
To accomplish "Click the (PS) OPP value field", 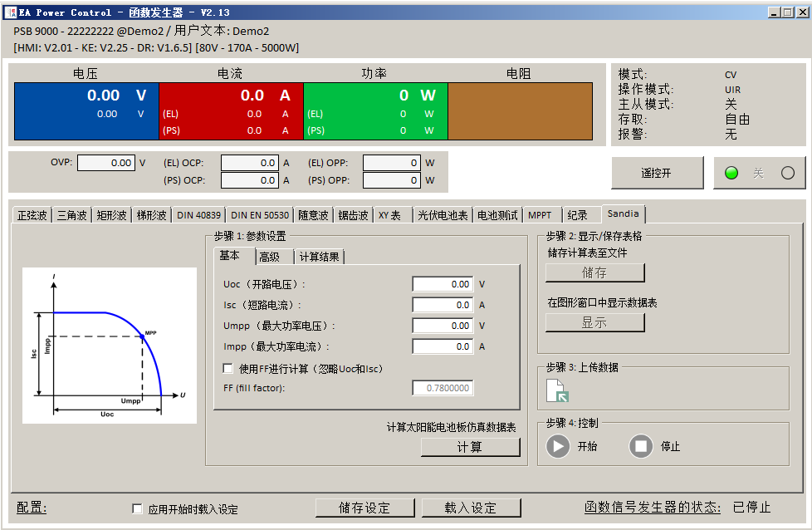I will pos(392,180).
